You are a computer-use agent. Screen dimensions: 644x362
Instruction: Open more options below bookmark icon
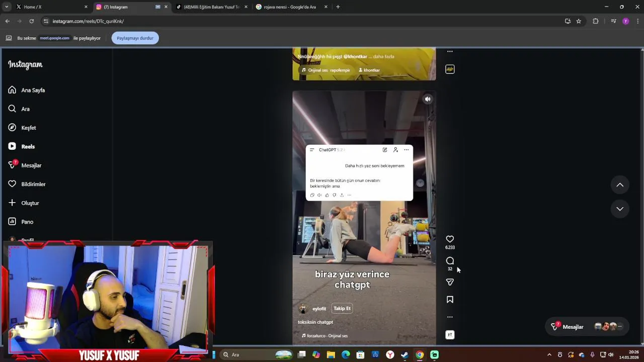coord(450,317)
